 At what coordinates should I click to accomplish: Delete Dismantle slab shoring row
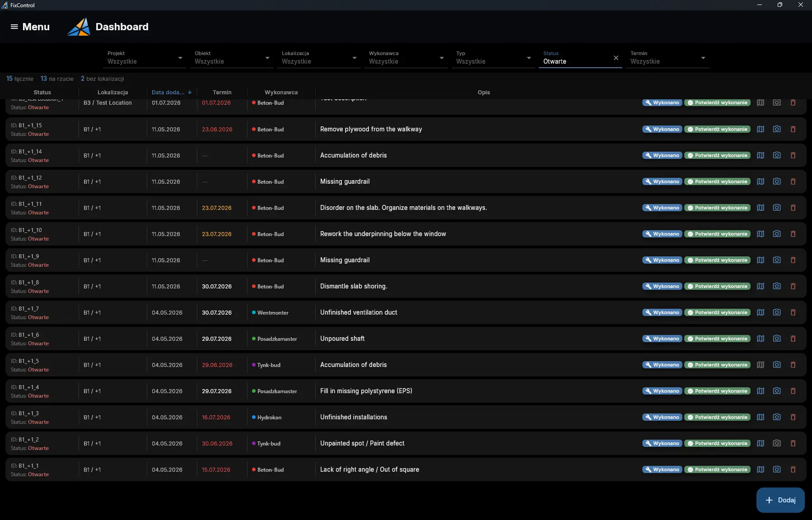coord(793,286)
